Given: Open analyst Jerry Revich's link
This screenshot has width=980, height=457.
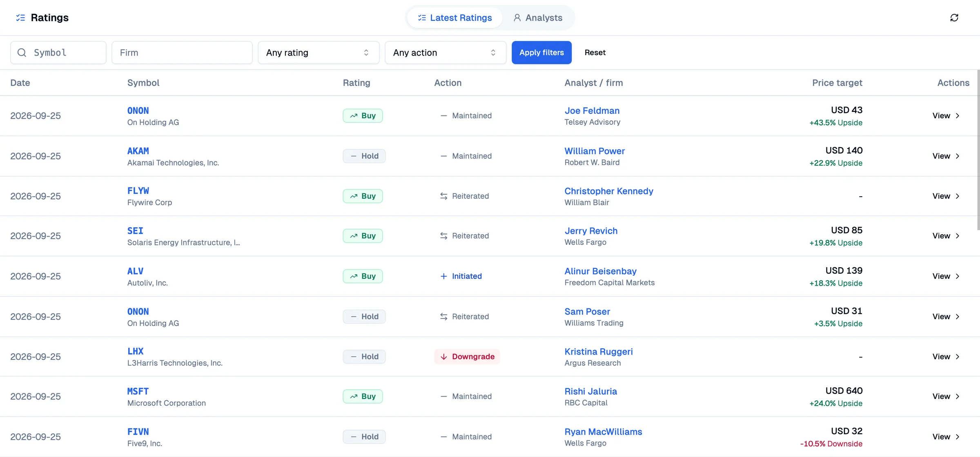Looking at the screenshot, I should pos(591,231).
